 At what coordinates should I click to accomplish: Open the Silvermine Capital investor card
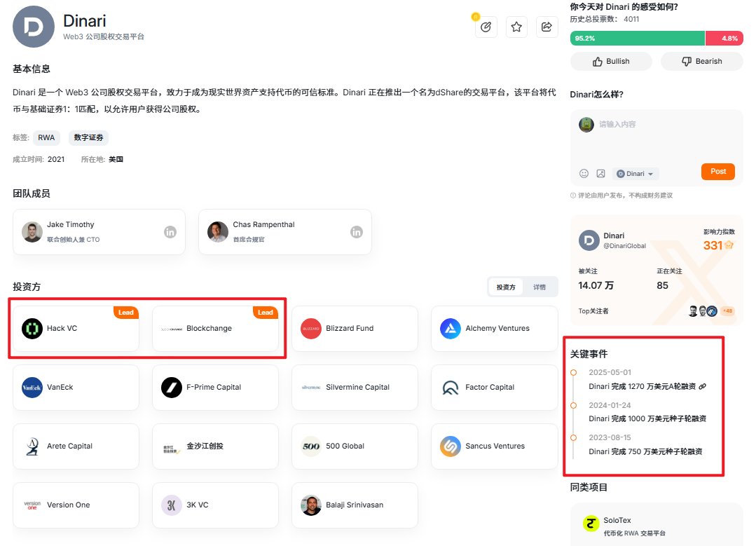click(355, 388)
